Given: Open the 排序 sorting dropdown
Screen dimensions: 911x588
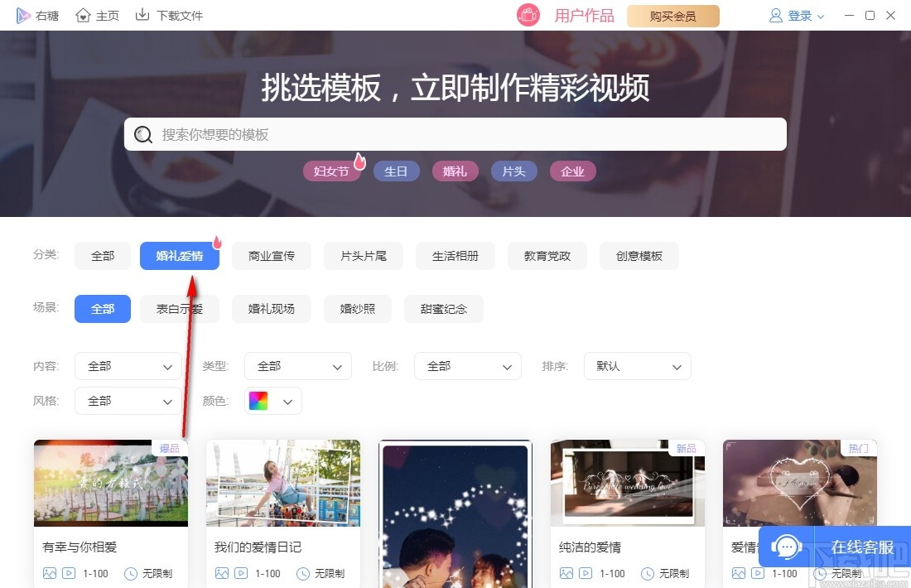Looking at the screenshot, I should (x=638, y=366).
